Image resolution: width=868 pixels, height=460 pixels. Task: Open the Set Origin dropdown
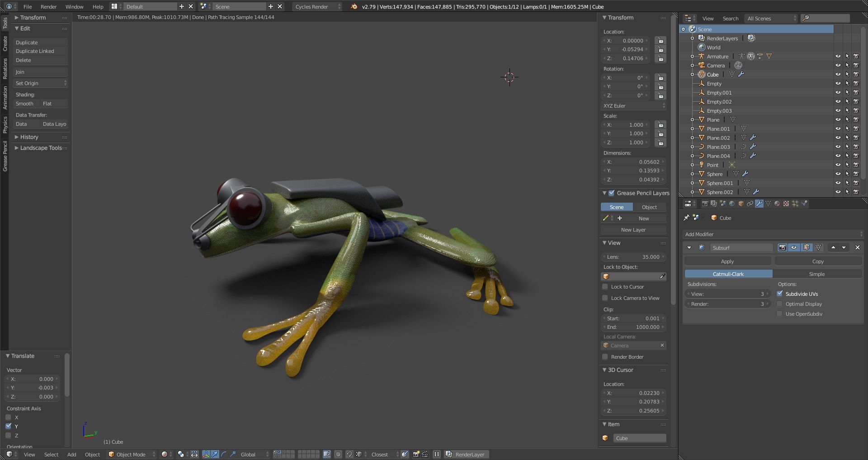[41, 83]
